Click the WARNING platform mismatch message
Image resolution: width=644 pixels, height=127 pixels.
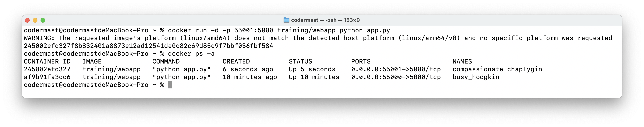(x=318, y=38)
